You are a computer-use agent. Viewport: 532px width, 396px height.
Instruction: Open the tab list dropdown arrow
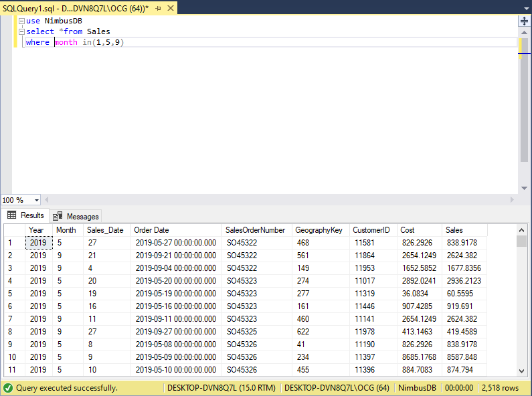pos(526,9)
